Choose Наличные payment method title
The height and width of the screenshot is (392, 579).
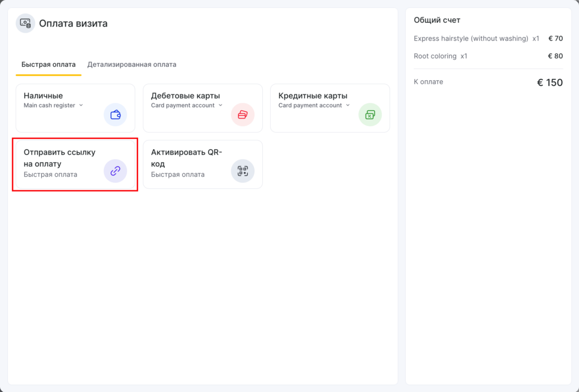tap(43, 95)
